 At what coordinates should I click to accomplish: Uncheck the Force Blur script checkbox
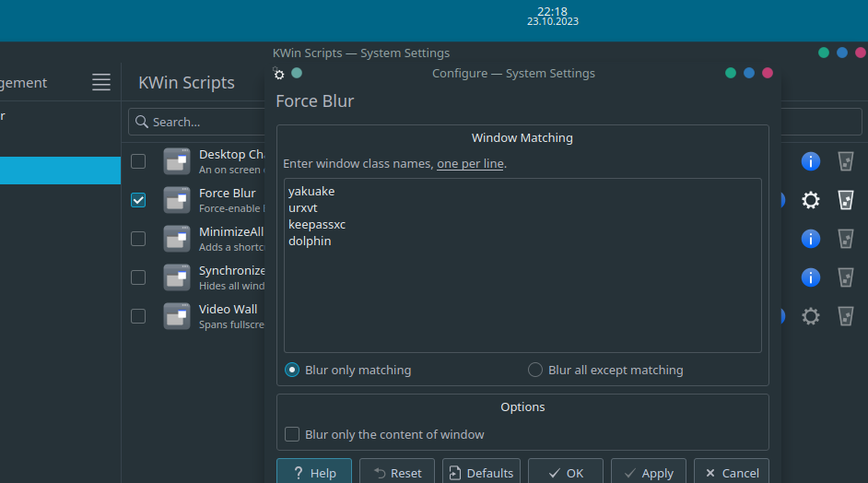tap(138, 200)
